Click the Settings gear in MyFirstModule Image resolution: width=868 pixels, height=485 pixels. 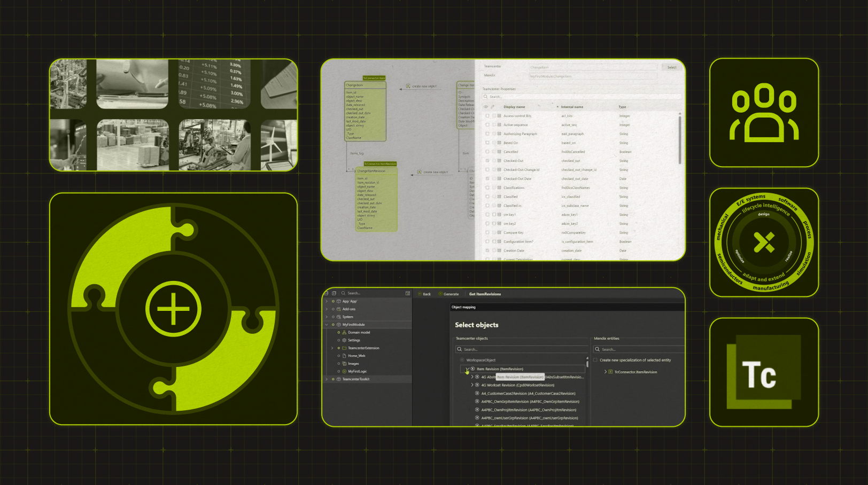pyautogui.click(x=344, y=340)
